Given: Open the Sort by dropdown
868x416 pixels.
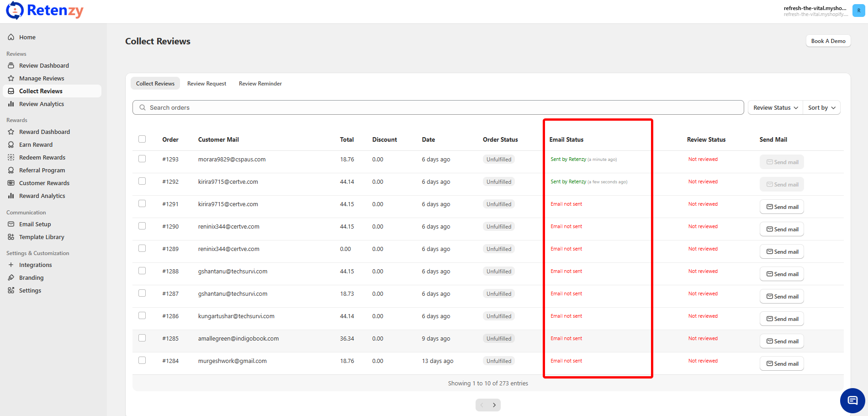Looking at the screenshot, I should tap(821, 107).
